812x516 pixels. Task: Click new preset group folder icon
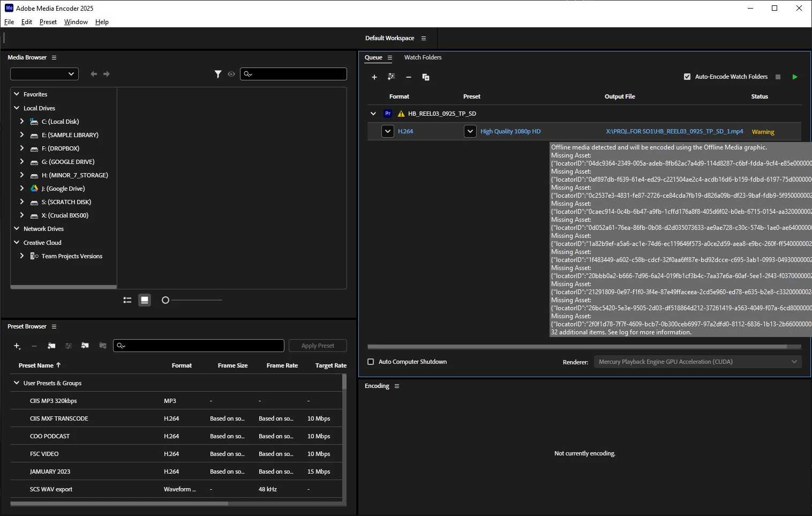coord(51,346)
